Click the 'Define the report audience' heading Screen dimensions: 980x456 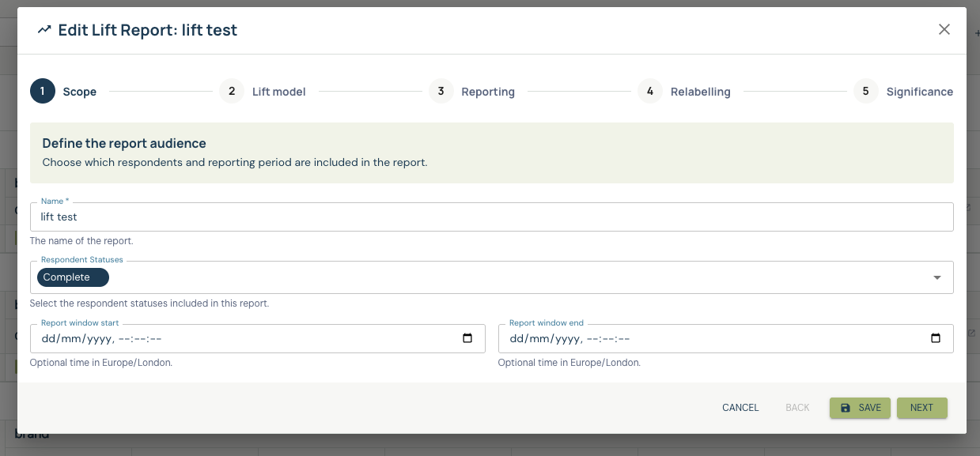tap(124, 143)
